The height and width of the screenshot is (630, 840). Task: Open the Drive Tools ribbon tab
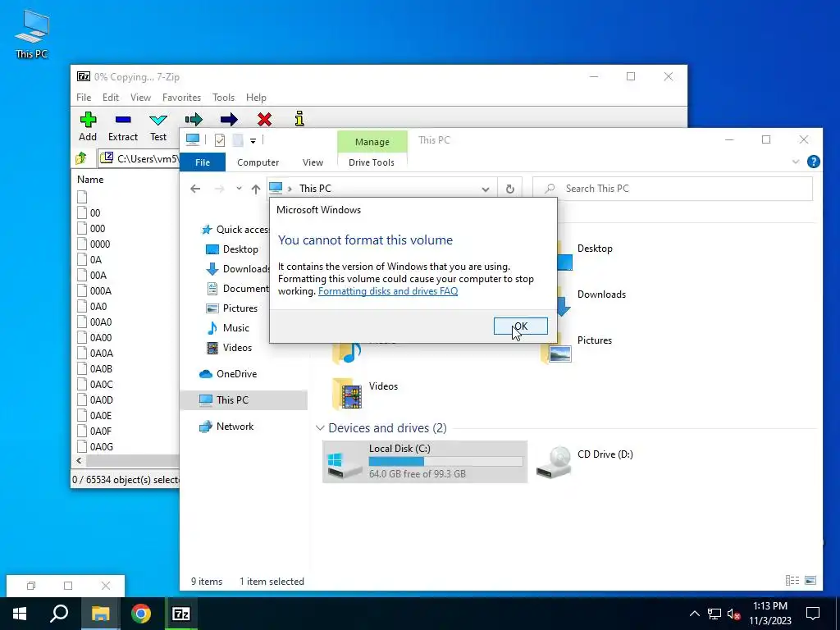(x=372, y=162)
